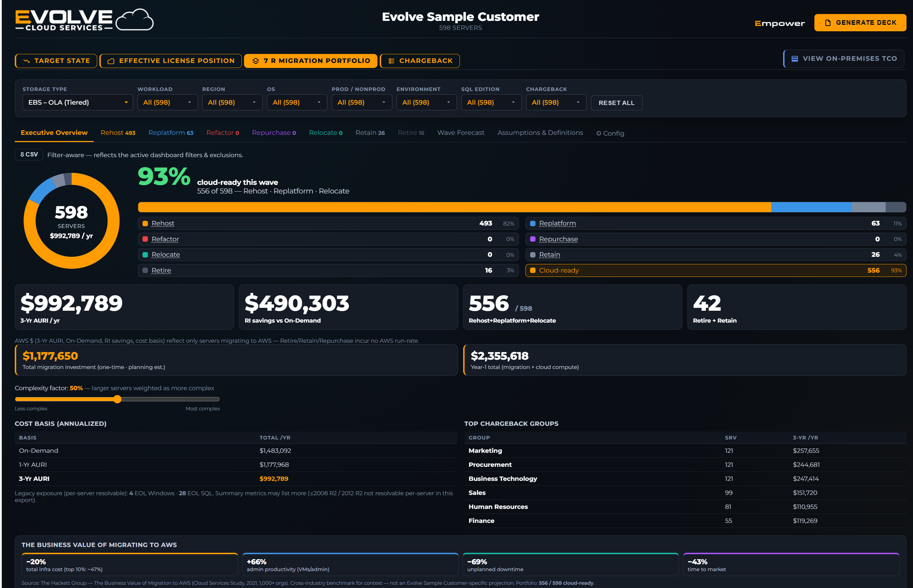Screen dimensions: 913x588
Task: Open the Config gear tab
Action: click(610, 133)
